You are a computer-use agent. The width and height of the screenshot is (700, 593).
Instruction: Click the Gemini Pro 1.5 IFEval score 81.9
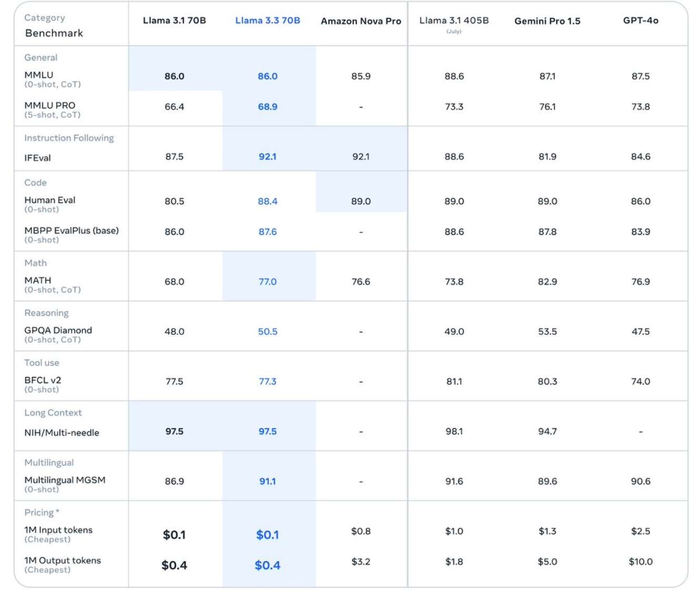tap(547, 157)
